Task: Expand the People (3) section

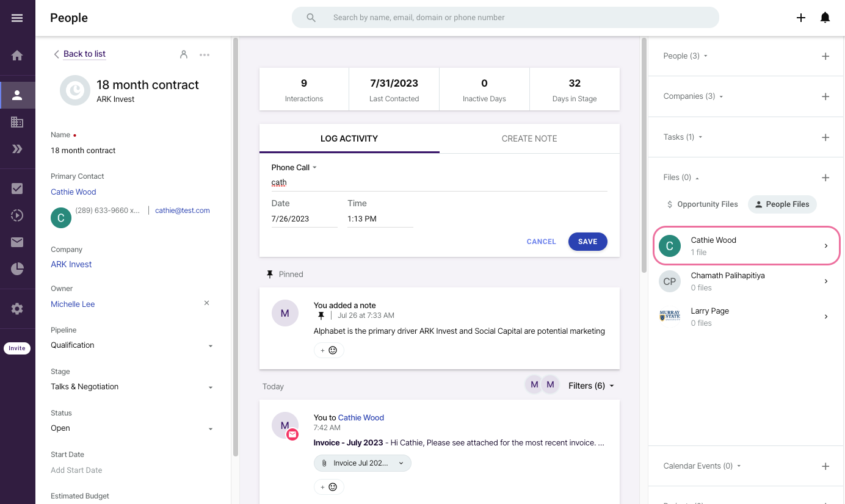Action: (685, 56)
